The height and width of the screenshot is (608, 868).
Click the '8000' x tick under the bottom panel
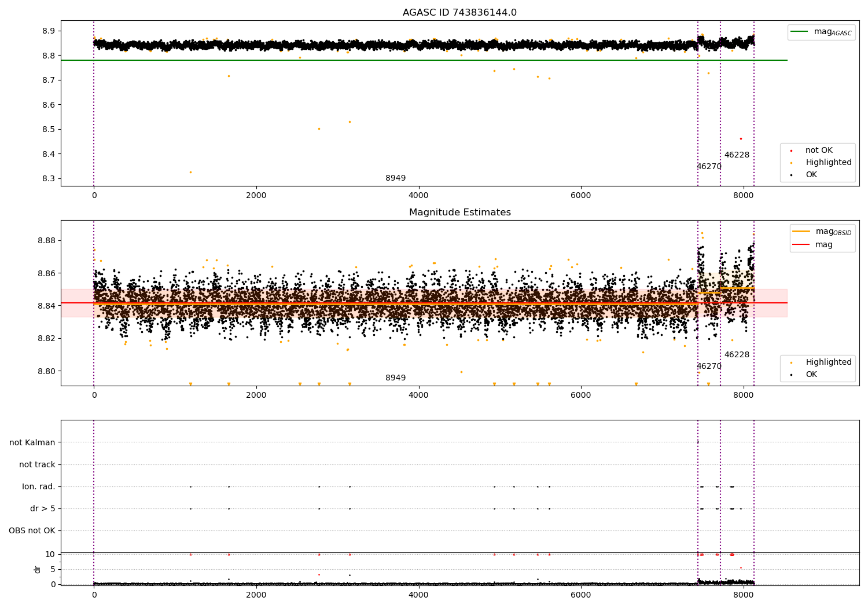pos(744,594)
